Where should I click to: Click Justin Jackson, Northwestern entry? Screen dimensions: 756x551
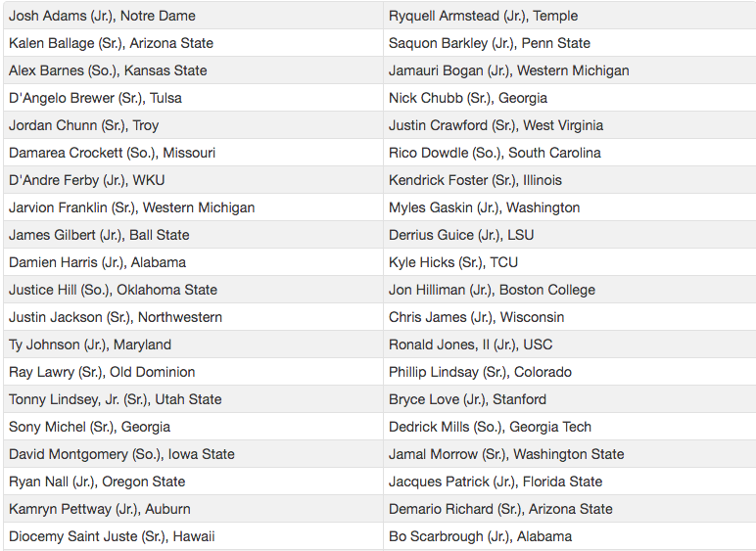click(x=116, y=317)
